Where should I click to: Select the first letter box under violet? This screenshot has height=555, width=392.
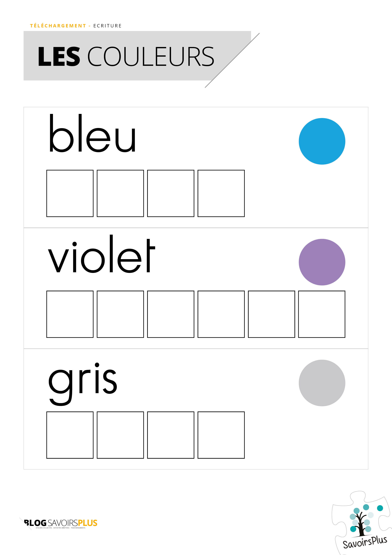(70, 314)
